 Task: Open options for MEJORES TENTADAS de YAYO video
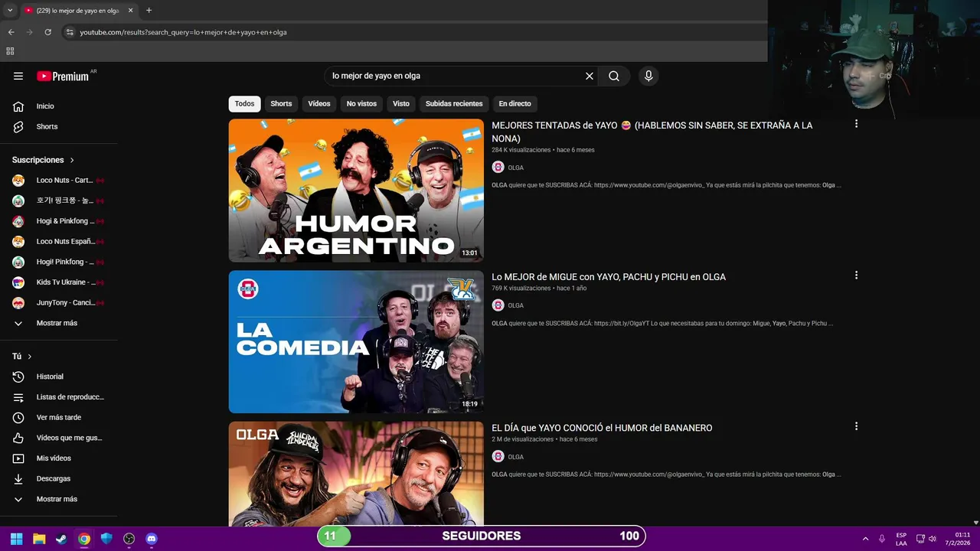pos(856,123)
